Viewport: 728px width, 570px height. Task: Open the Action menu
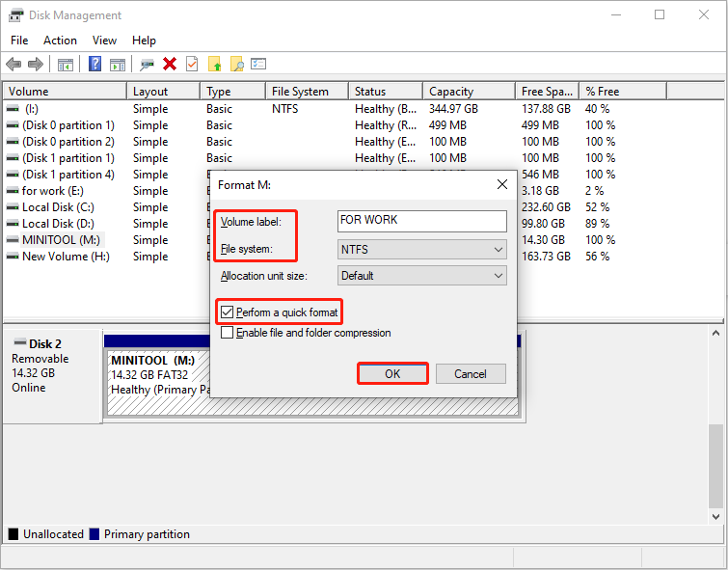pos(60,41)
